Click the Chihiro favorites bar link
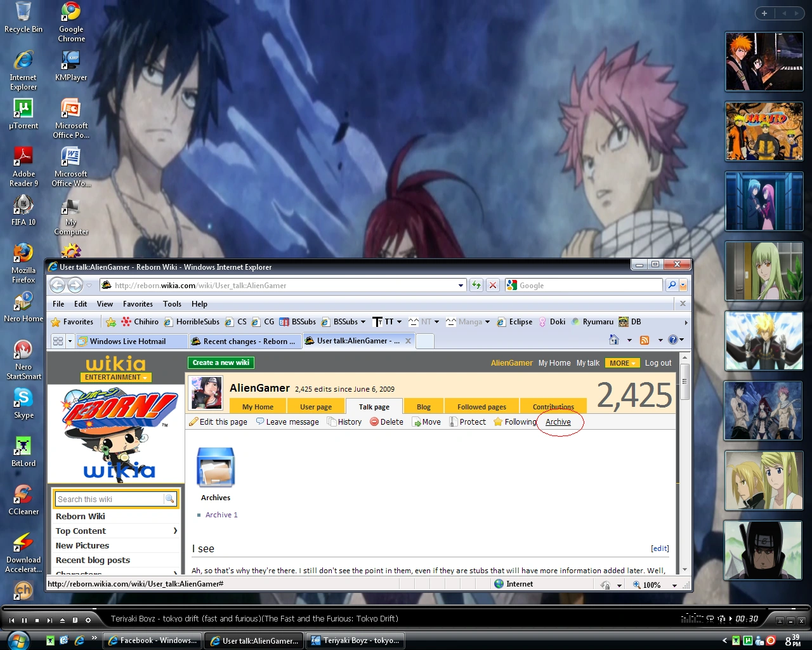 (140, 322)
